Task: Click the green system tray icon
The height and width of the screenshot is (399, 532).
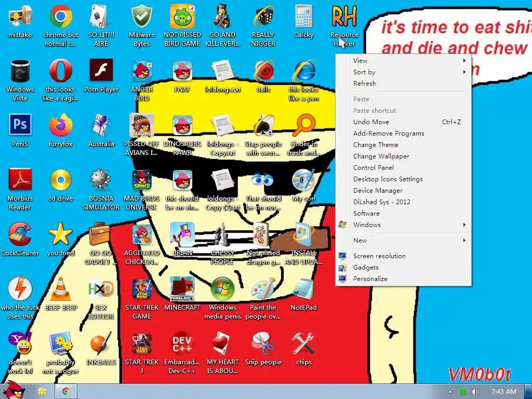Action: (x=463, y=392)
